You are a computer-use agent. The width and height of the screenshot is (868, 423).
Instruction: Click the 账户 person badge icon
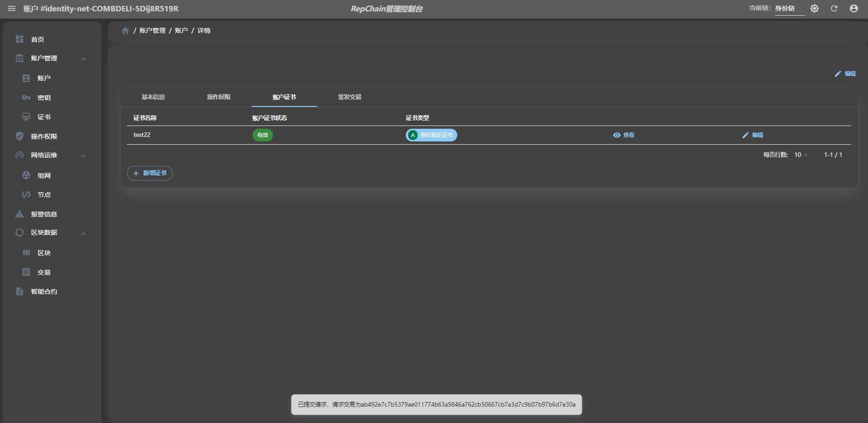pyautogui.click(x=26, y=78)
